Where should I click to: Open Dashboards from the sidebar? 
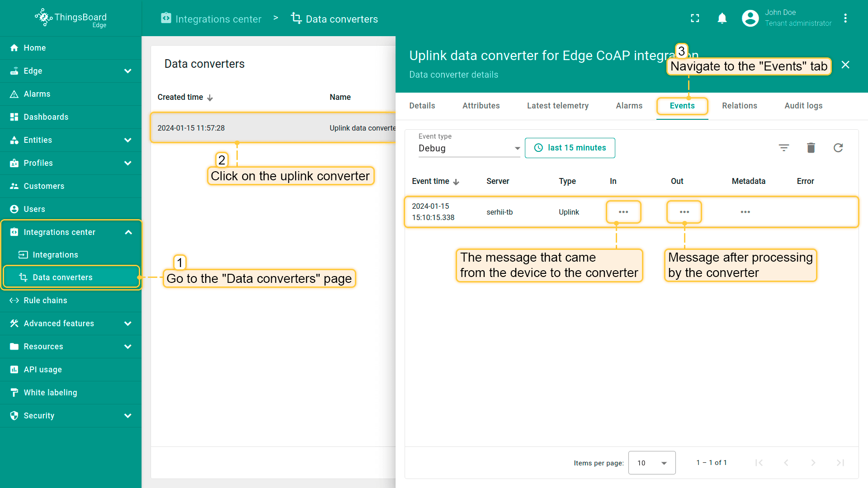click(x=71, y=117)
